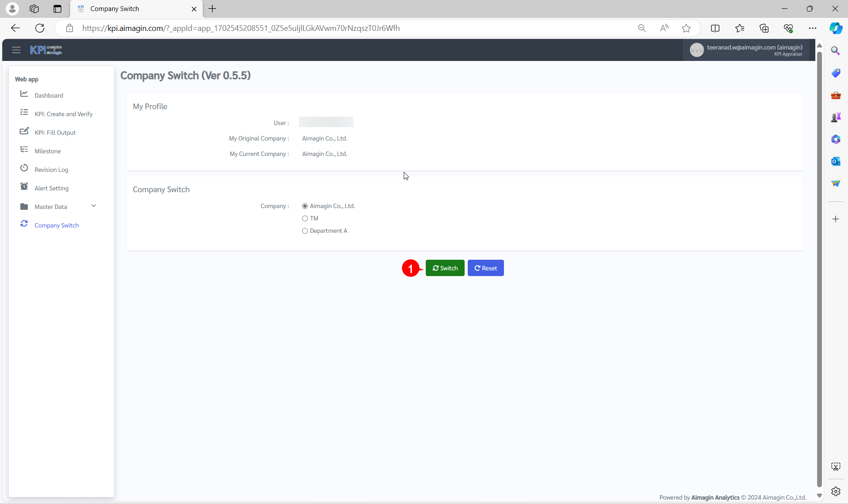This screenshot has height=504, width=848.
Task: Select the Aimagin Co., Ltd. radio button
Action: 305,206
